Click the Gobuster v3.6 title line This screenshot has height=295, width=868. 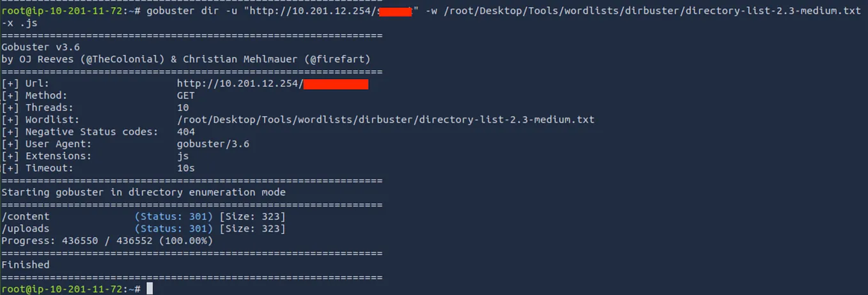click(40, 47)
